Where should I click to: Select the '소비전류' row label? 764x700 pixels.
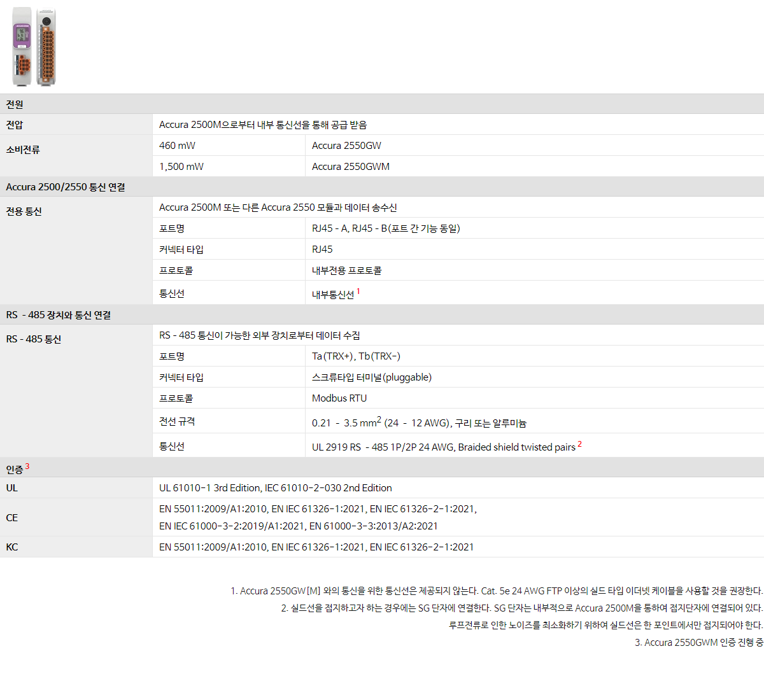click(23, 150)
